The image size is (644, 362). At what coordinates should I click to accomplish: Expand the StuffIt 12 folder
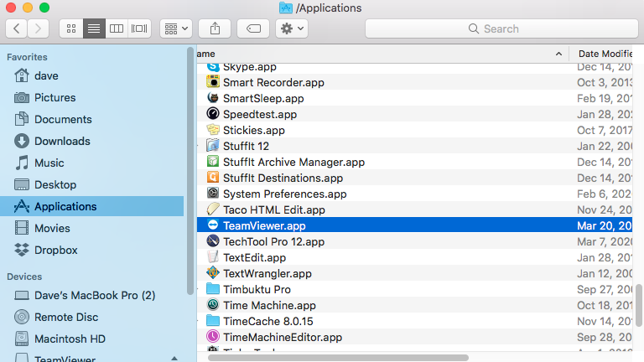[x=198, y=146]
